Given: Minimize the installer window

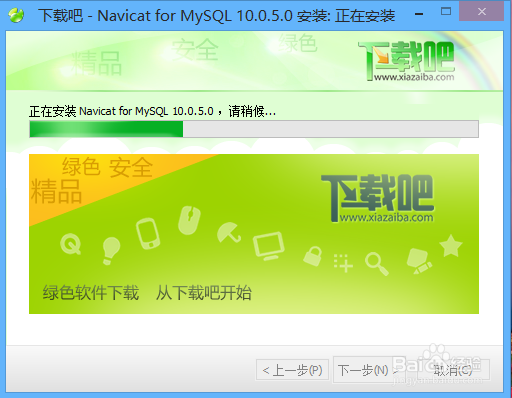Looking at the screenshot, I should coord(419,14).
